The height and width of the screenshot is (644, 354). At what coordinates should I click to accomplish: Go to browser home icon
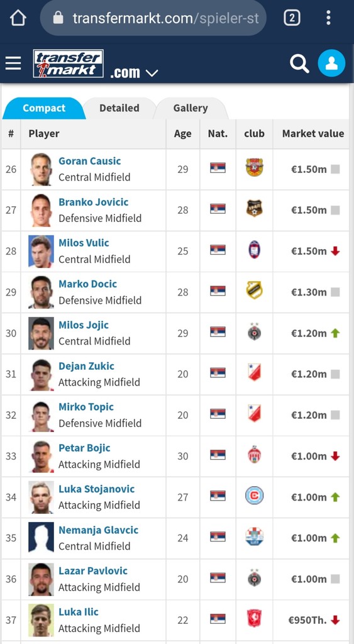(18, 18)
